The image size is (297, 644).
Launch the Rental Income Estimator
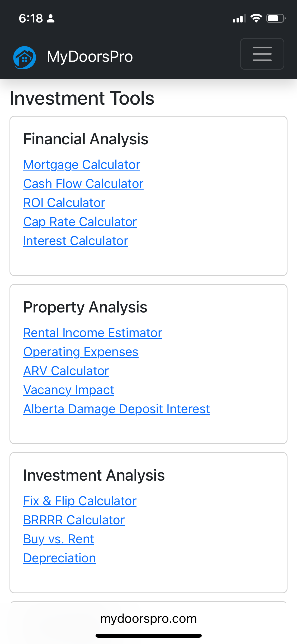point(93,333)
